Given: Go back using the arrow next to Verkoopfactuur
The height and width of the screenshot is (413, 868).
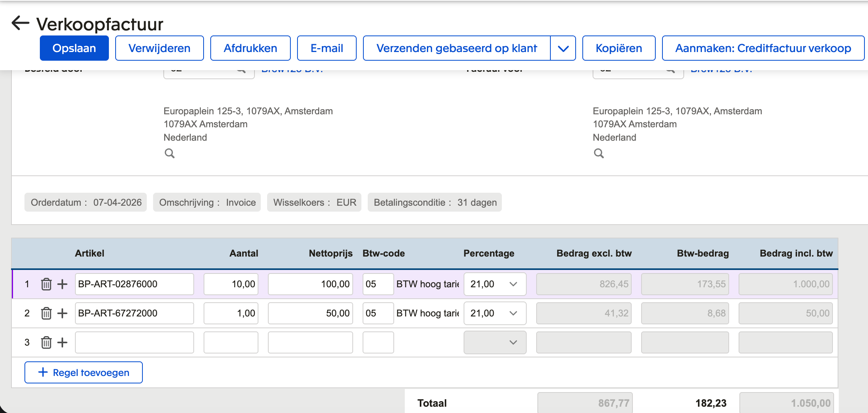Looking at the screenshot, I should [21, 23].
